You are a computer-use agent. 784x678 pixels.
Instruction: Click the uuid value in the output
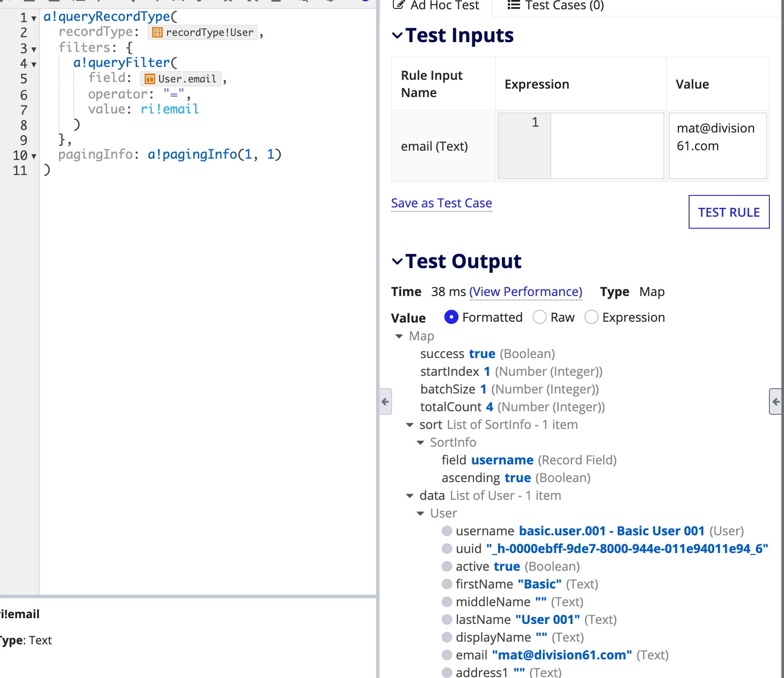pyautogui.click(x=627, y=549)
